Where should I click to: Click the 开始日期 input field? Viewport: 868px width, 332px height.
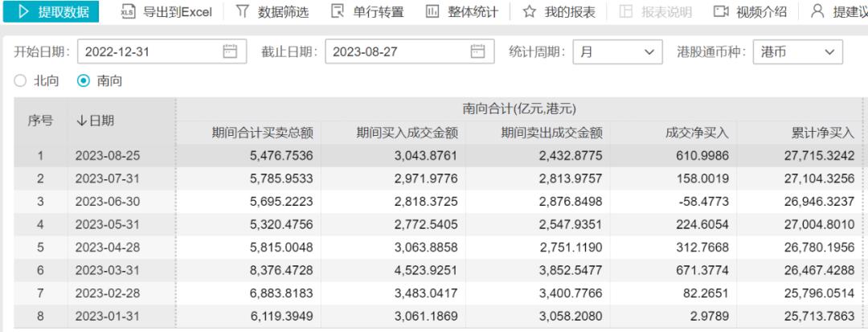[x=149, y=52]
